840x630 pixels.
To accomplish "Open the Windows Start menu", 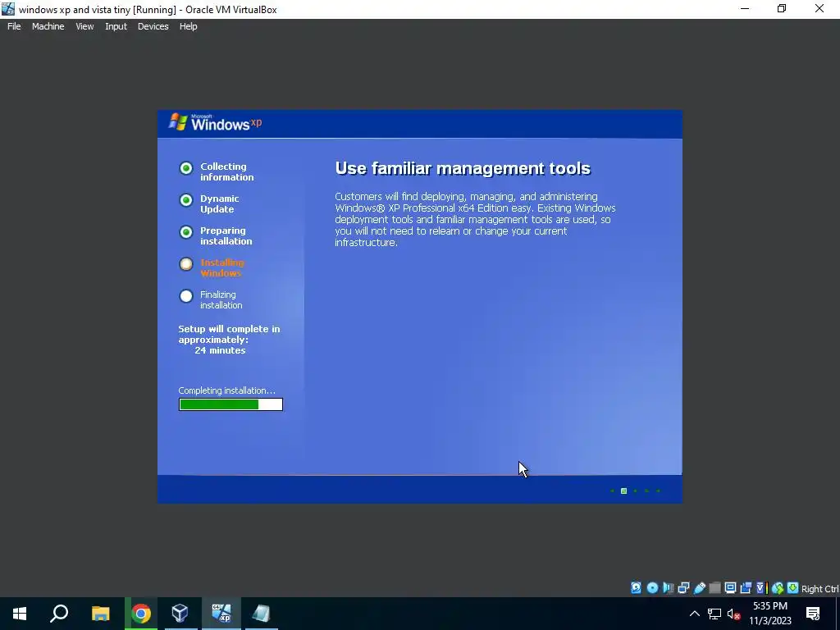I will coord(20,614).
